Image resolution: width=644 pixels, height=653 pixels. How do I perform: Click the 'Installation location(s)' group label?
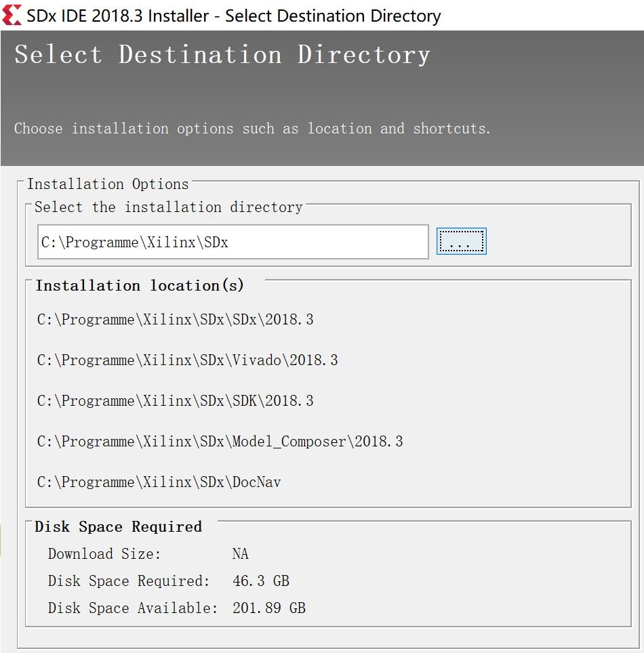tap(140, 285)
